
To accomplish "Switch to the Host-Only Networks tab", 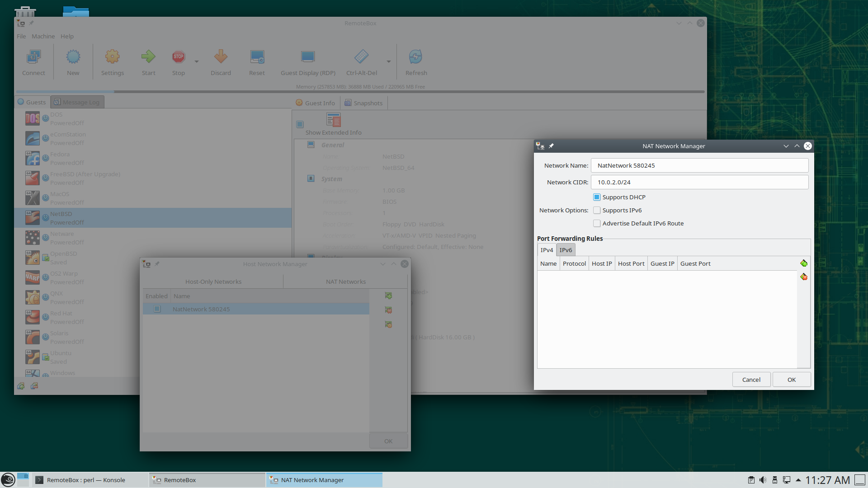I will [213, 281].
